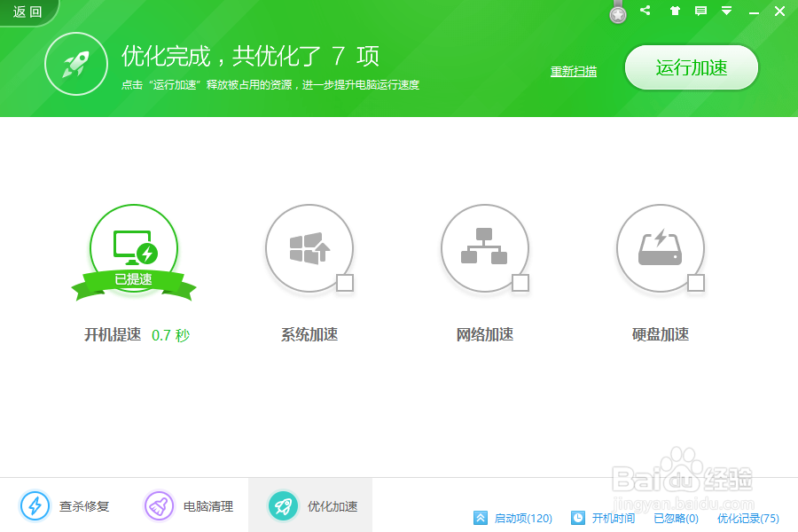Click the 运行加速 button
The width and height of the screenshot is (798, 532).
point(692,67)
